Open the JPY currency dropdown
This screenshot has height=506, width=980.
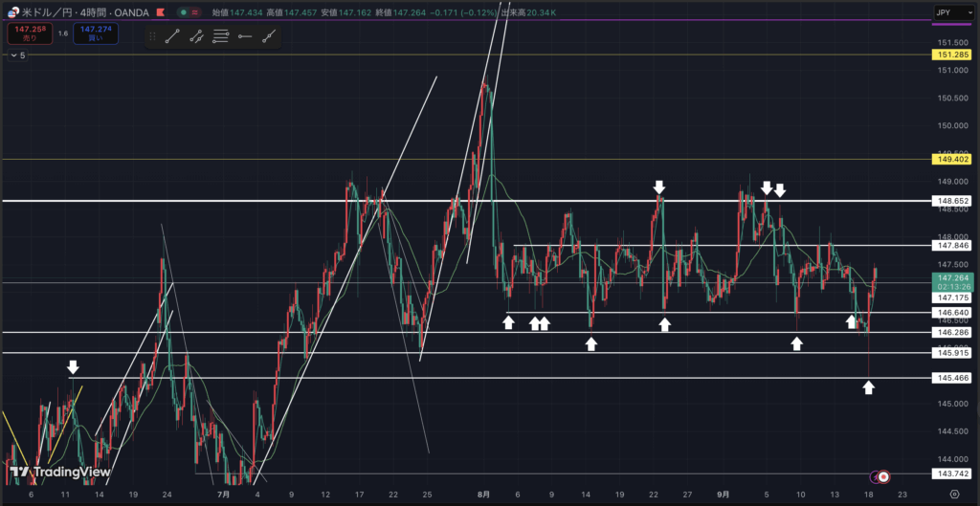tap(954, 14)
